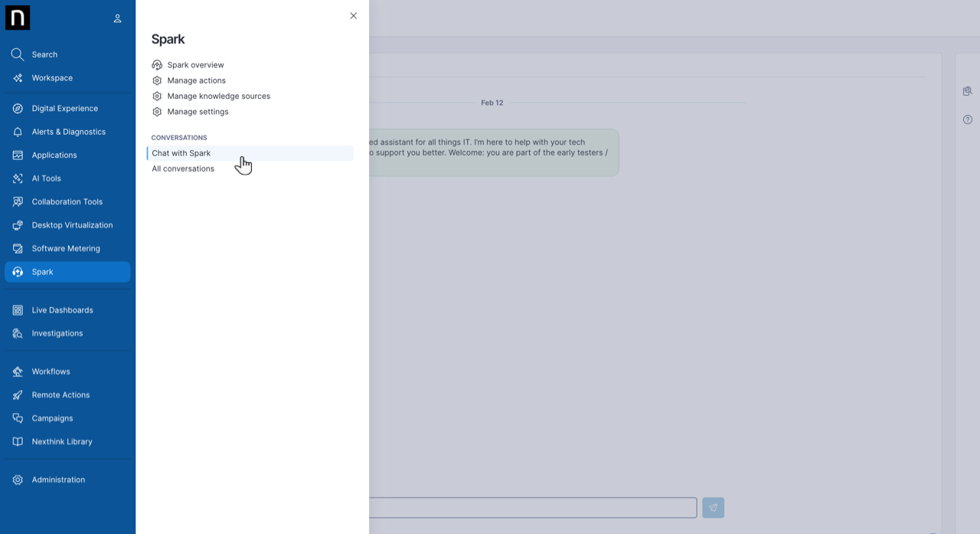Screen dimensions: 980x534
Task: Open Manage settings
Action: tap(198, 112)
